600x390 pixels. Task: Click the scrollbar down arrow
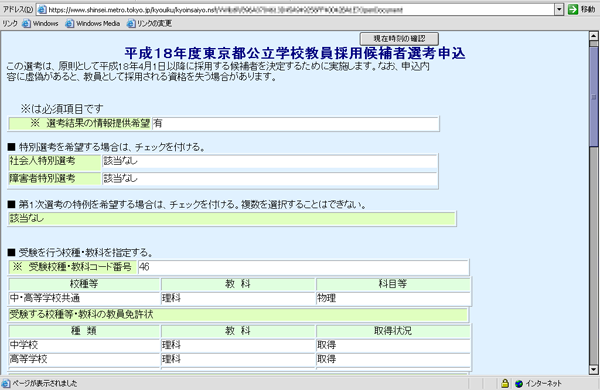point(593,370)
